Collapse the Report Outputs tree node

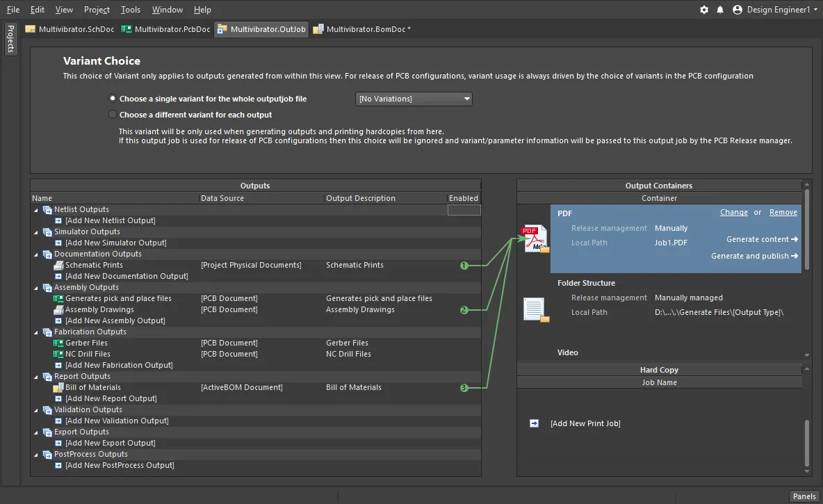[35, 377]
